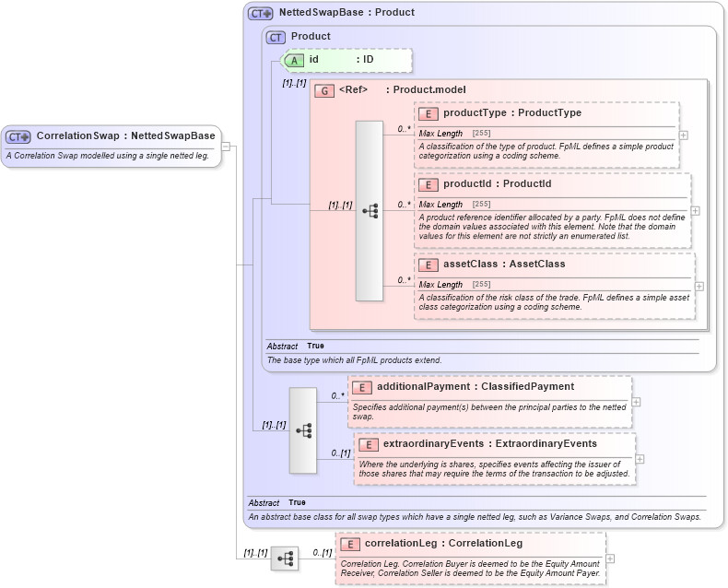
Task: Expand the additionalPayment element
Action: coord(636,402)
